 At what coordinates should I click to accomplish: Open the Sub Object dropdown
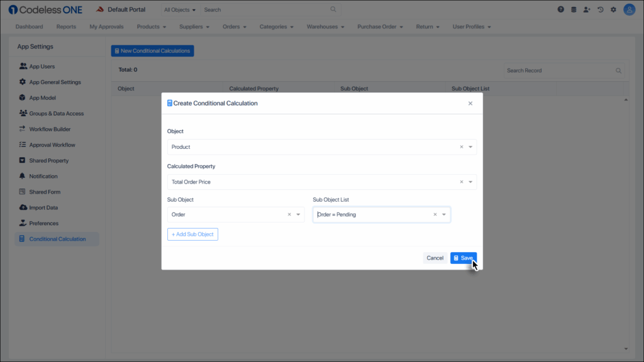[x=298, y=214]
